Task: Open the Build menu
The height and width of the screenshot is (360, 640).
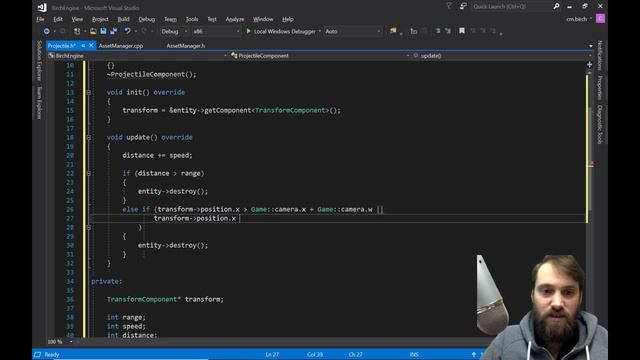Action: (123, 19)
